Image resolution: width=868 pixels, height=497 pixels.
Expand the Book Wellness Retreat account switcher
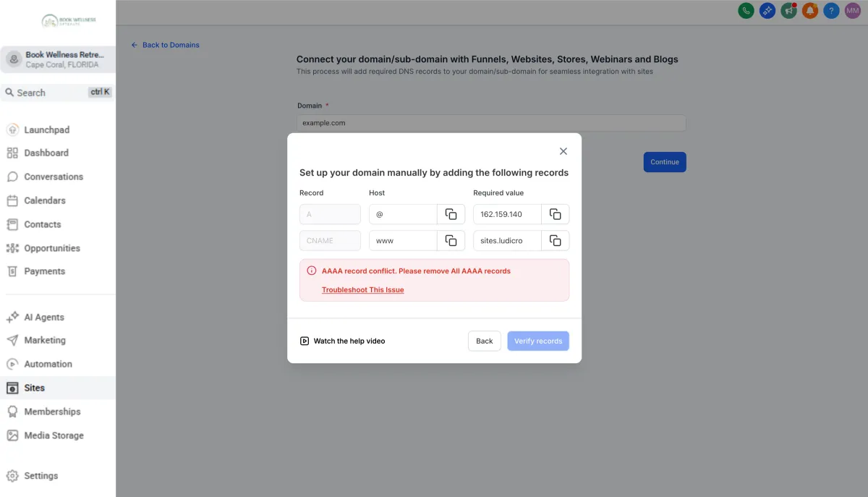click(x=58, y=59)
